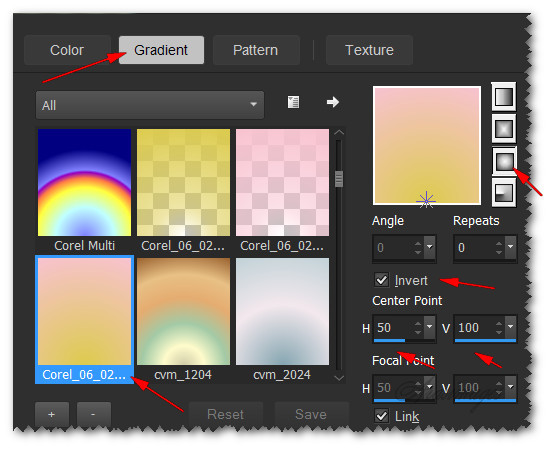Select the Corel Multi rainbow gradient thumbnail
This screenshot has width=551, height=451.
pos(84,183)
